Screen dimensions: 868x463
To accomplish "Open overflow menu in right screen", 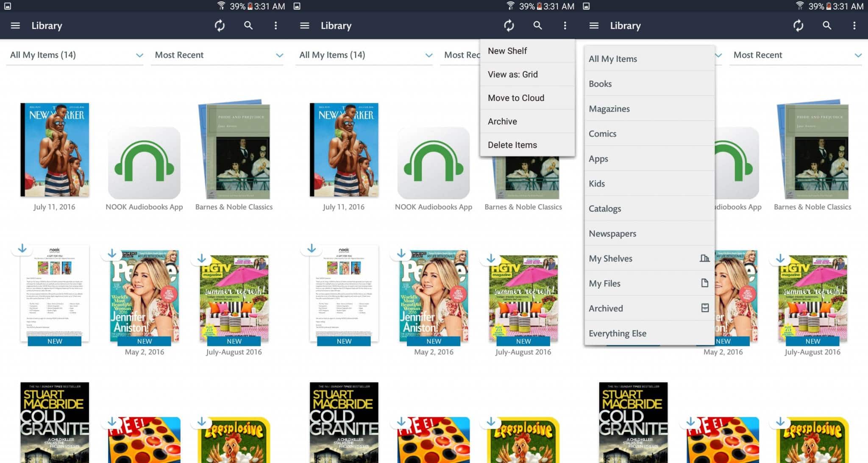I will click(x=854, y=25).
